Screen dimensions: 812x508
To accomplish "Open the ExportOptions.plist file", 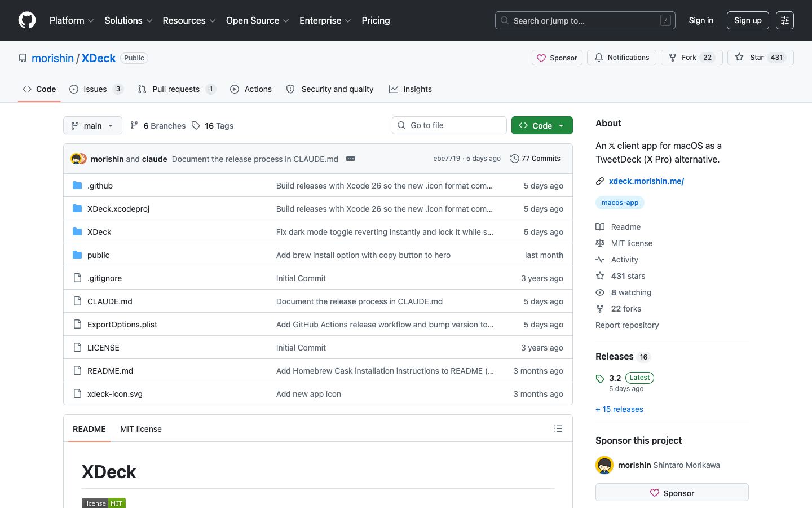I will (122, 325).
